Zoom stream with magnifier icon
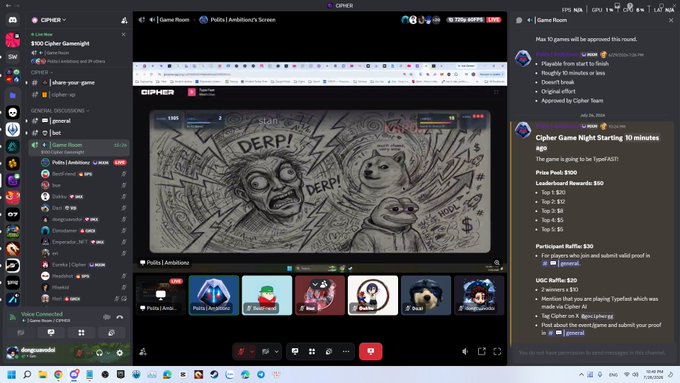Image resolution: width=680 pixels, height=383 pixels. 497,263
